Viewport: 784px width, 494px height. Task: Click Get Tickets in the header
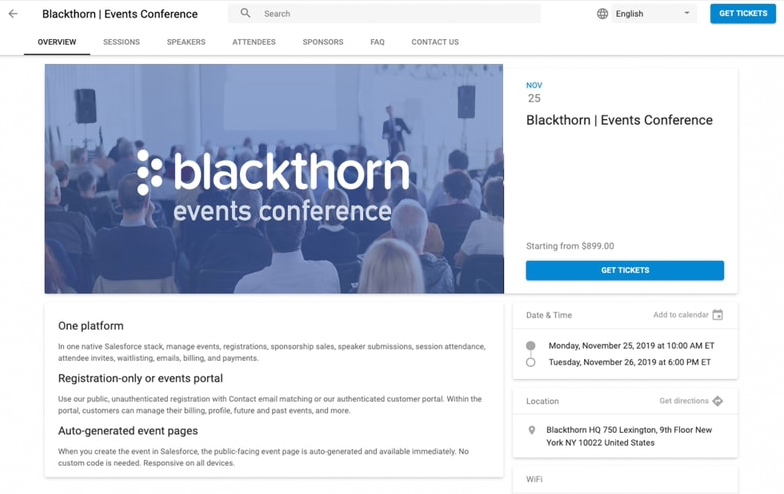(743, 14)
